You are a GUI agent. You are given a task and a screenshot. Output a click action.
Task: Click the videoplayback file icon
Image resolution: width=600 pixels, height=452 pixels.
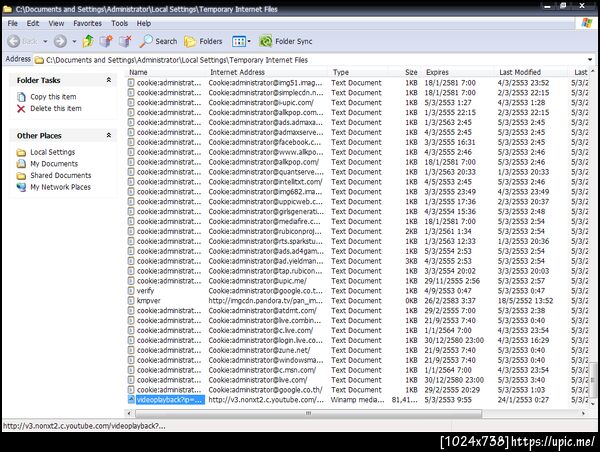[131, 400]
